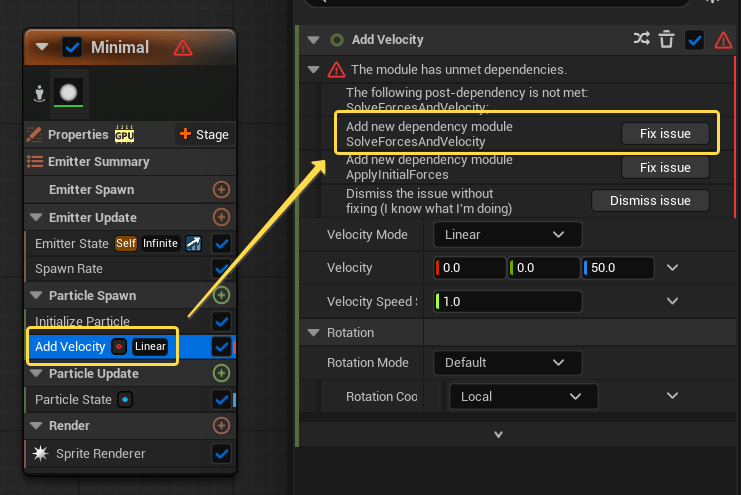Click the warning icon on the Minimal emitter header

pyautogui.click(x=183, y=48)
